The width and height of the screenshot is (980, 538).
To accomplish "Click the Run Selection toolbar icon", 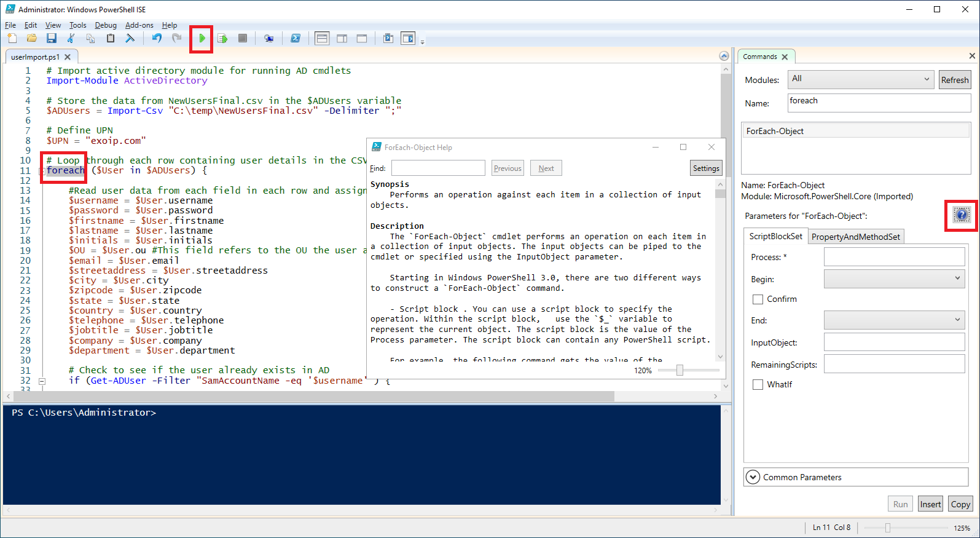I will [x=222, y=39].
